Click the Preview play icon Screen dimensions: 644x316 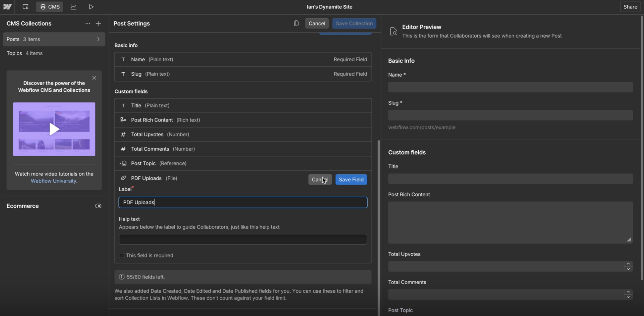coord(91,7)
